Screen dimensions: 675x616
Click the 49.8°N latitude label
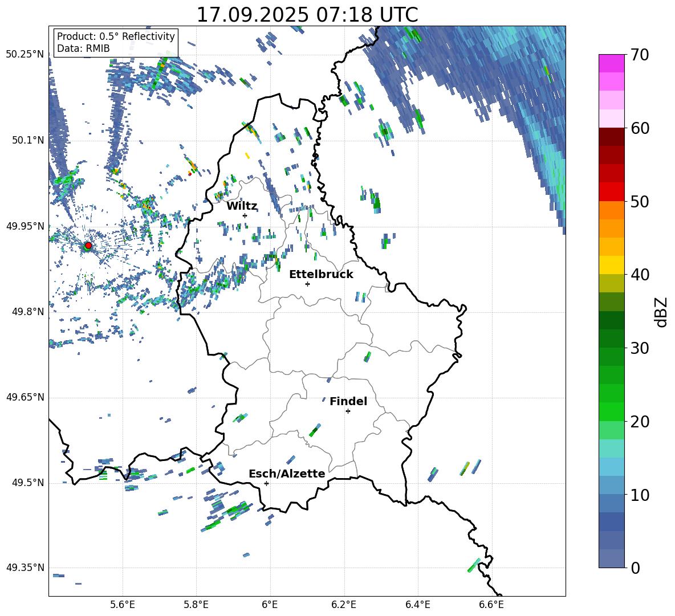(28, 312)
